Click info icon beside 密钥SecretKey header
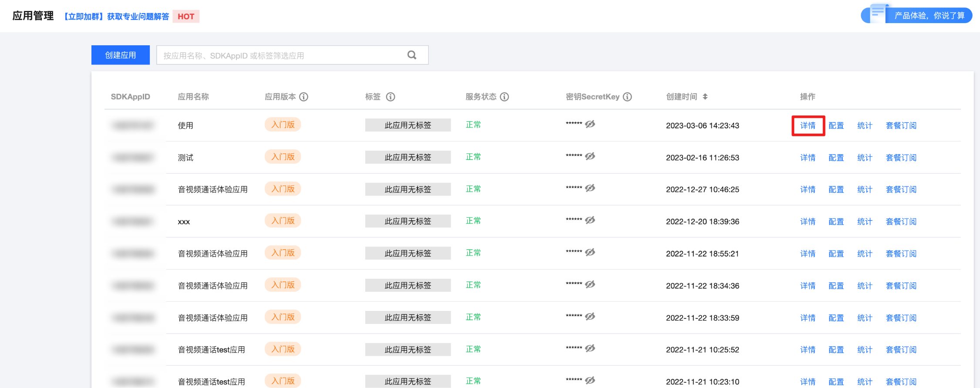 coord(627,97)
